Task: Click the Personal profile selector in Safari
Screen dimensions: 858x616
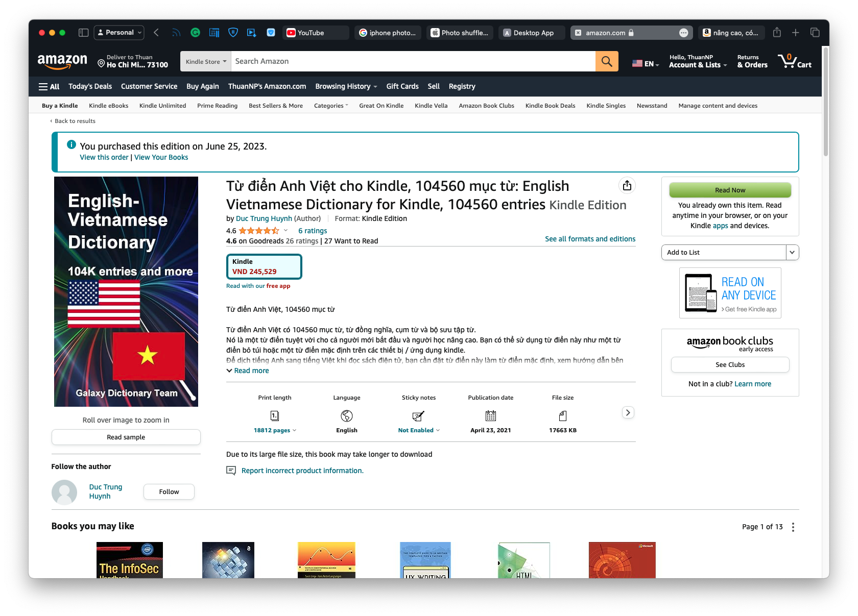Action: 119,33
